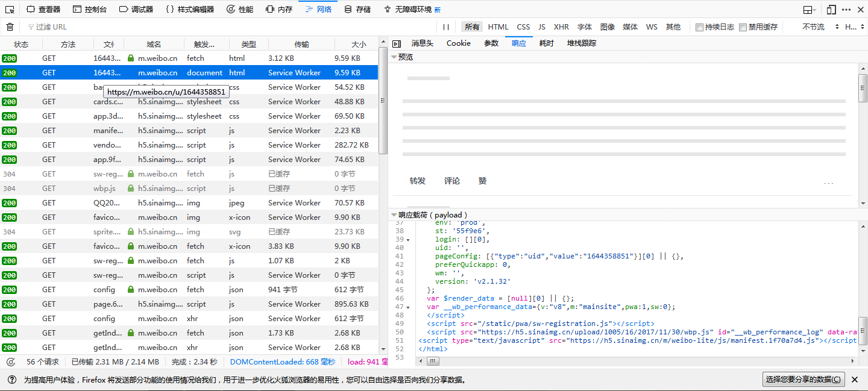Enable the 禁用缓存 checkbox
Image resolution: width=868 pixels, height=391 pixels.
tap(743, 27)
